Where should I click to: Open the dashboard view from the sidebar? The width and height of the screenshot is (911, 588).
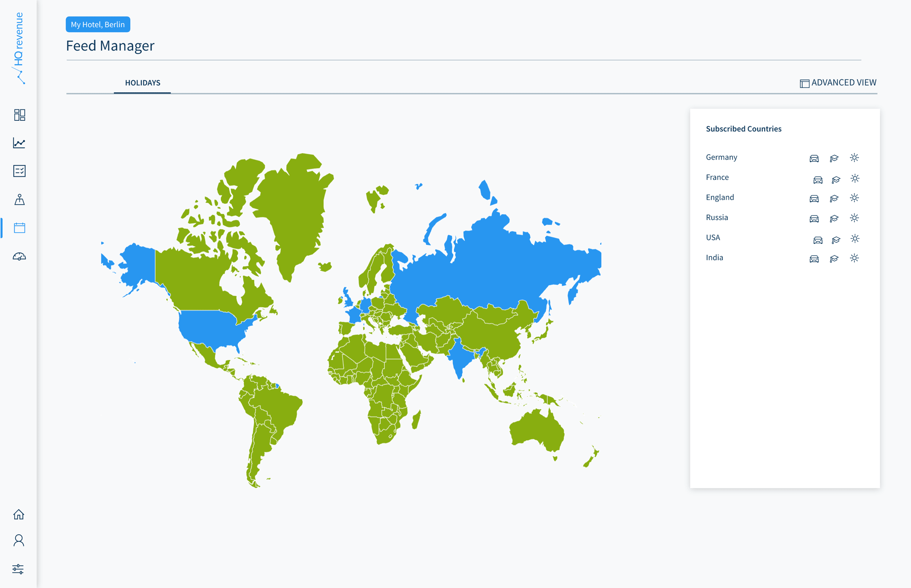[x=19, y=115]
